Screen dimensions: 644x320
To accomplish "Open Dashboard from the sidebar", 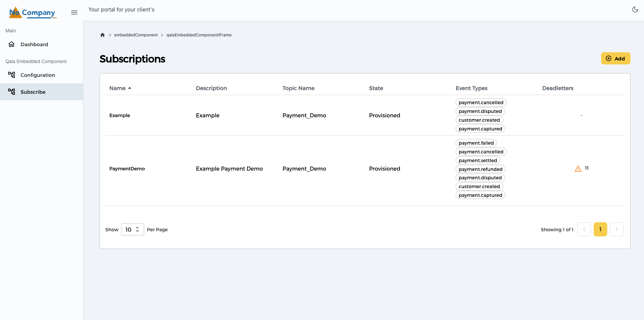I will (x=34, y=45).
